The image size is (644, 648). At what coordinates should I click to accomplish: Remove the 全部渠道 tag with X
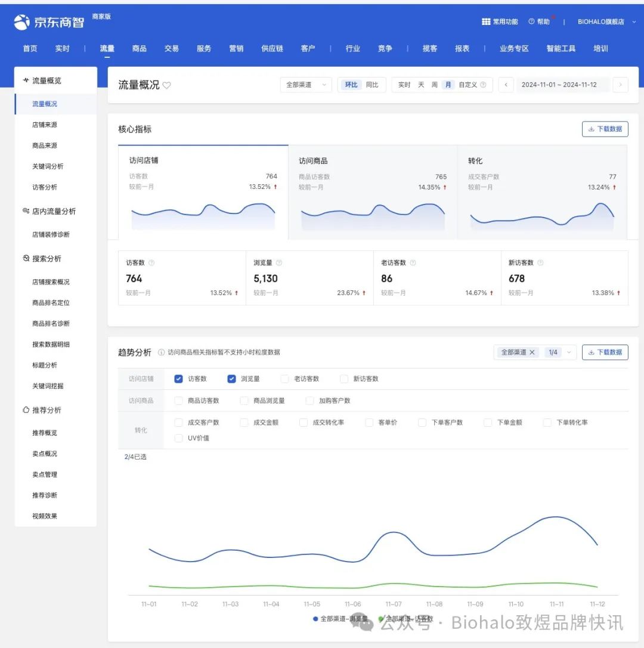pyautogui.click(x=532, y=352)
